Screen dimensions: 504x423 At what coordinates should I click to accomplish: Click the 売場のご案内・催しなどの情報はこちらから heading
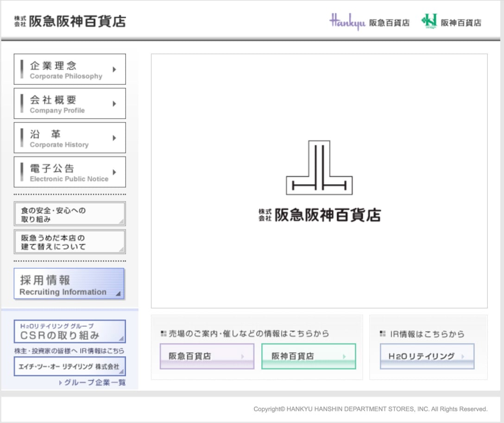pyautogui.click(x=245, y=334)
